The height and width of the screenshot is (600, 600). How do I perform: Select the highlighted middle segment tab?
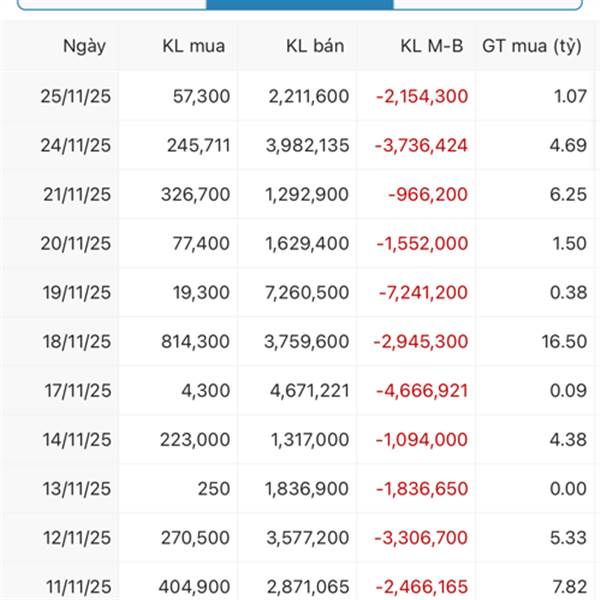(299, 4)
